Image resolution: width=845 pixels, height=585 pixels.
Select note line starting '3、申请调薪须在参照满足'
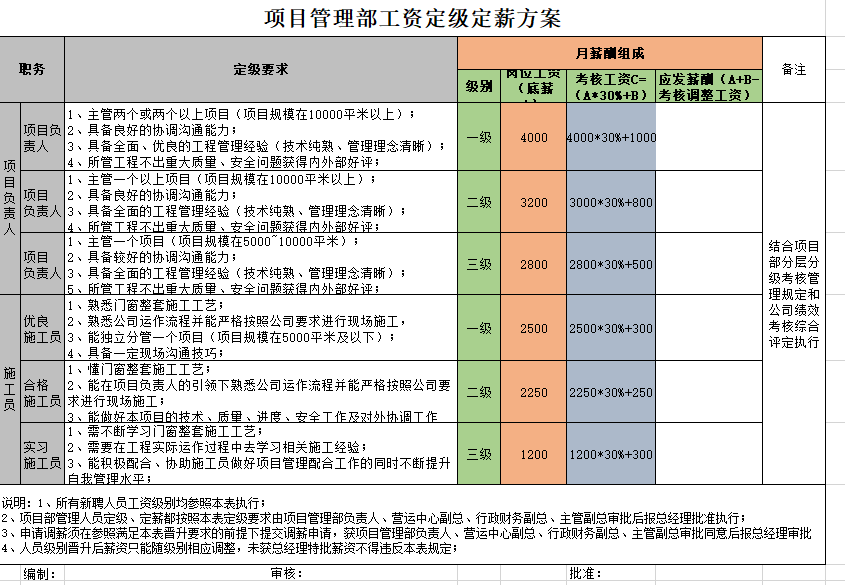tap(406, 533)
